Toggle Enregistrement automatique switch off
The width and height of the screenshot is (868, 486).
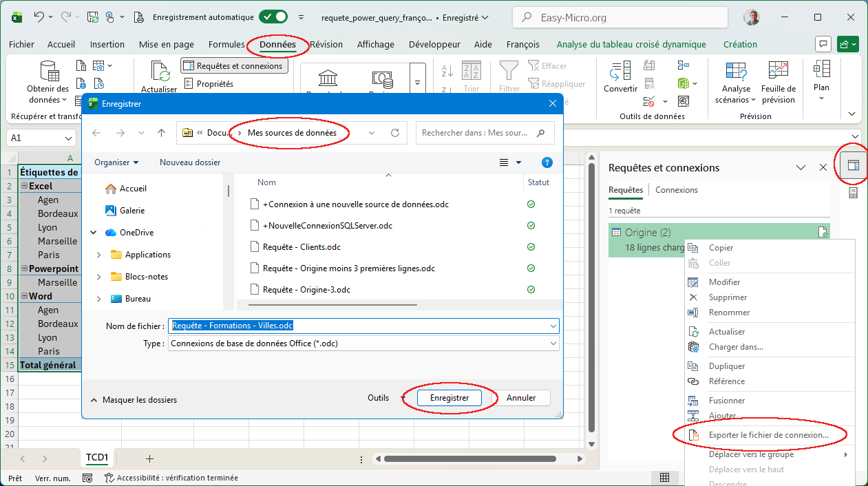point(273,17)
